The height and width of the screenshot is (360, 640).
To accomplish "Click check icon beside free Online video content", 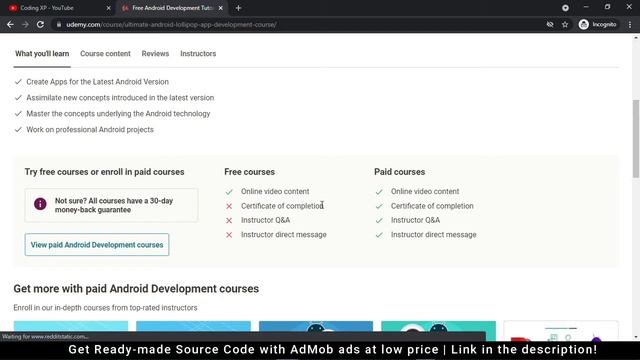I will pyautogui.click(x=229, y=191).
